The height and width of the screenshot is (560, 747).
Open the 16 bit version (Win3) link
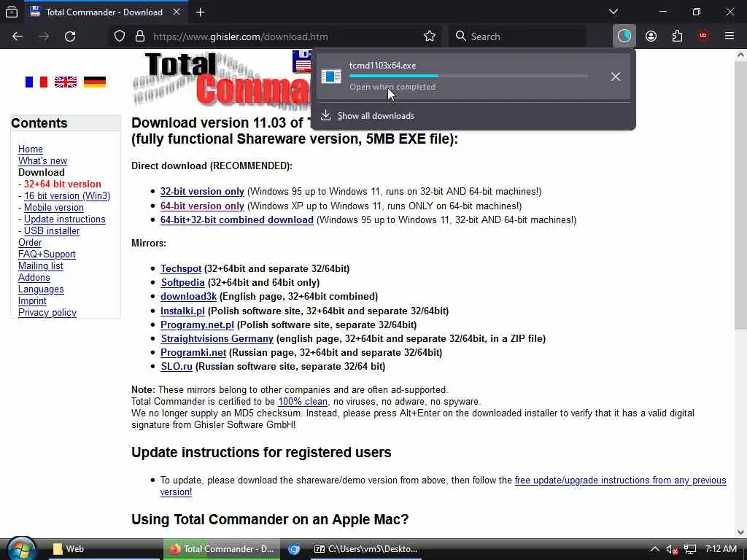(x=67, y=195)
